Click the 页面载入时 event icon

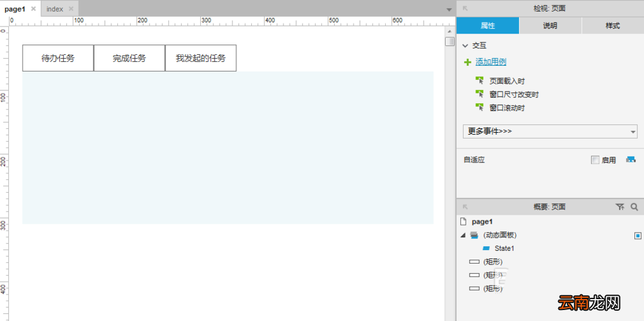point(479,81)
